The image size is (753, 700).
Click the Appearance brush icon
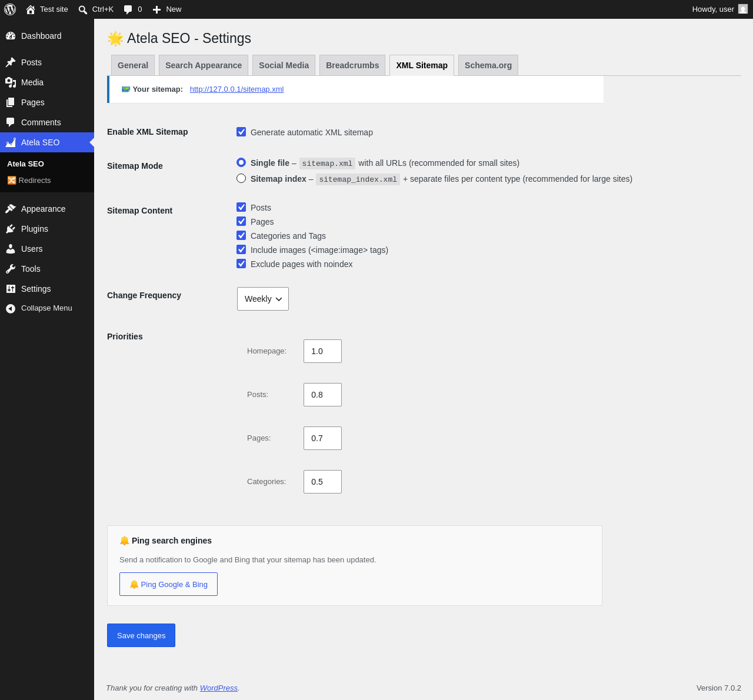point(11,209)
